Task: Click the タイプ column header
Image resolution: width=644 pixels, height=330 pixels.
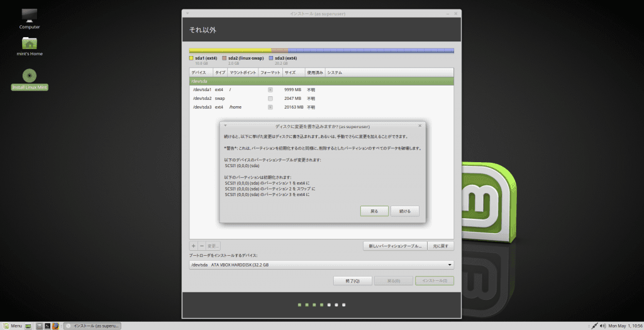Action: (220, 72)
